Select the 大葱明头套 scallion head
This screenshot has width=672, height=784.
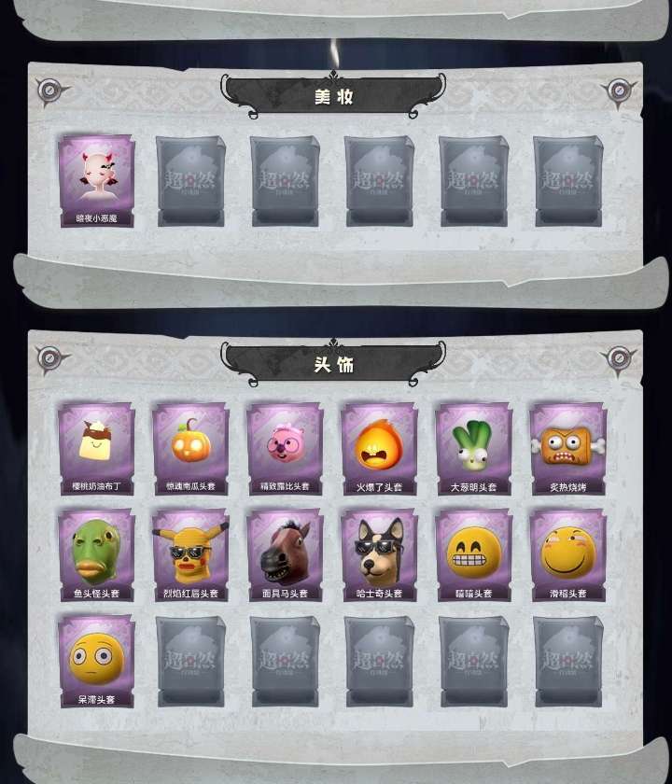[473, 449]
